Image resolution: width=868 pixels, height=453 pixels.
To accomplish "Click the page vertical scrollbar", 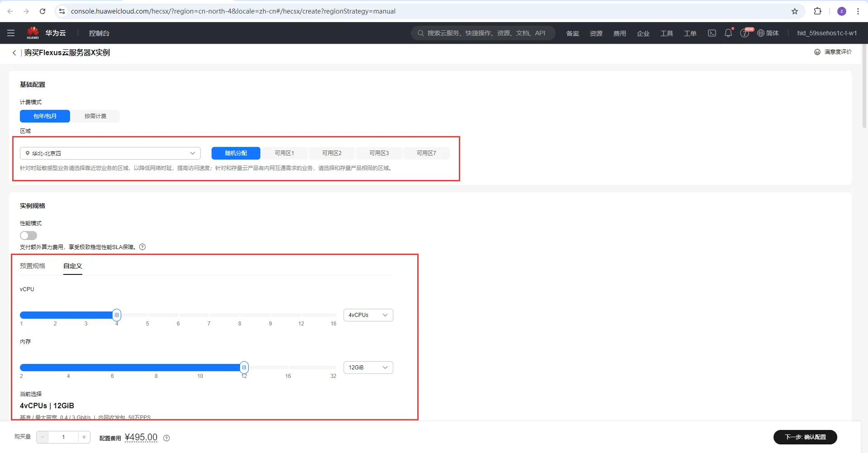I will pos(864,86).
